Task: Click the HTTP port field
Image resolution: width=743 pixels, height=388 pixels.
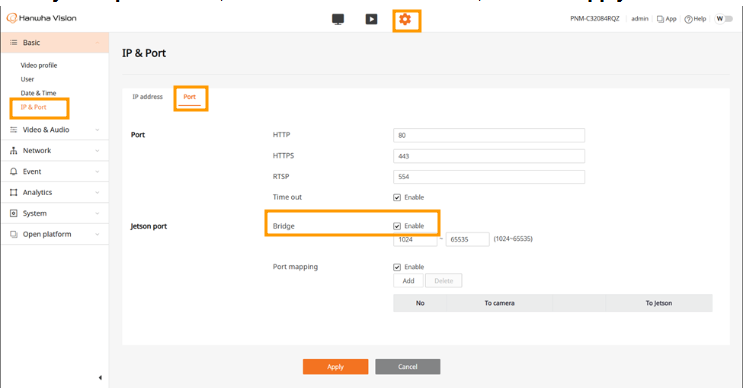Action: (x=489, y=135)
